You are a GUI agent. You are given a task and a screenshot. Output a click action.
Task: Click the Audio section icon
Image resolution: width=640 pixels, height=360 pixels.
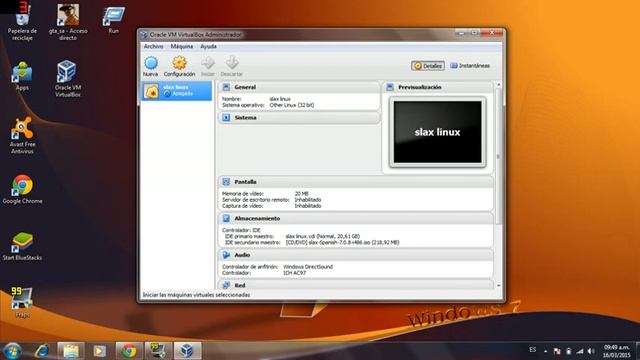pos(226,255)
